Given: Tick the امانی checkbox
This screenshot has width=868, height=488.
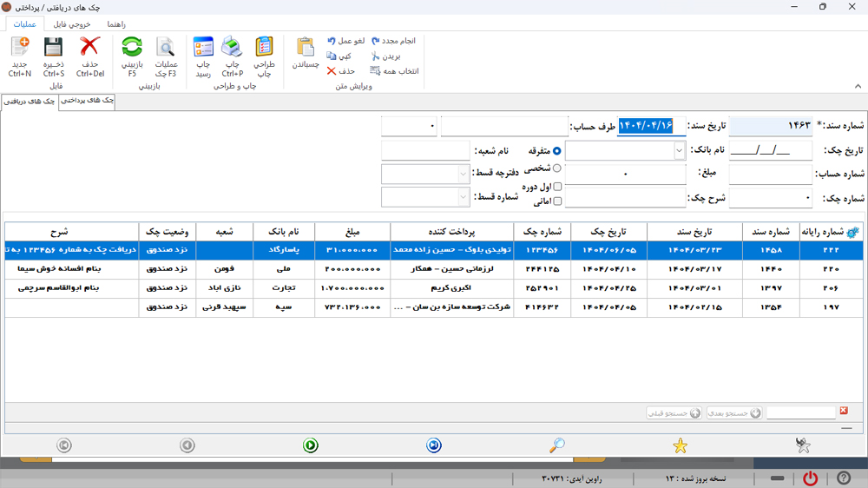Looking at the screenshot, I should click(557, 201).
